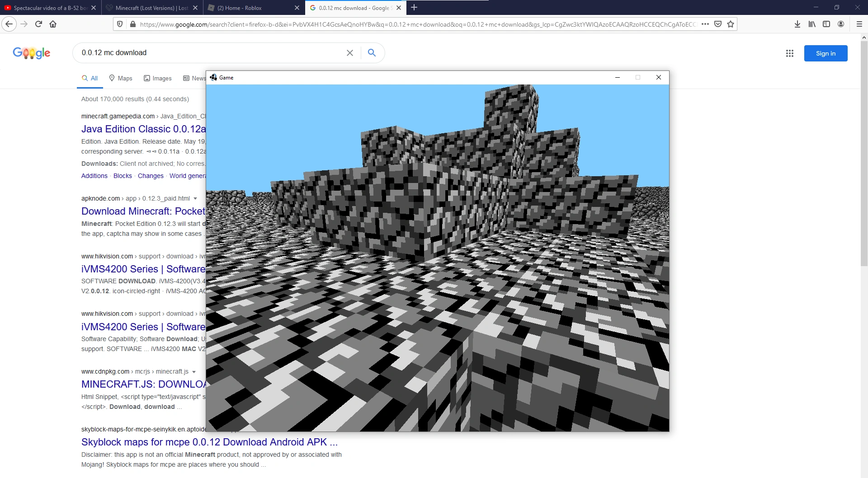Go back with Firefox back arrow
Screen dimensions: 868x478
(9, 24)
